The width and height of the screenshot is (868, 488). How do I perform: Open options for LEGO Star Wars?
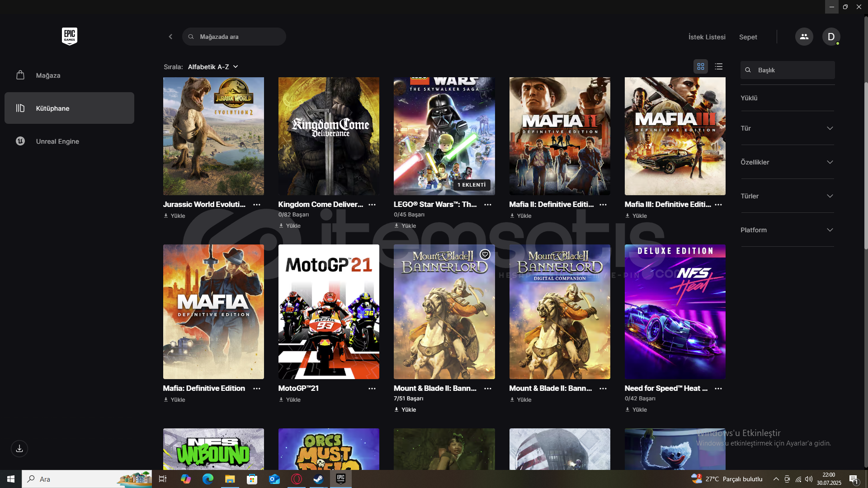(x=488, y=205)
